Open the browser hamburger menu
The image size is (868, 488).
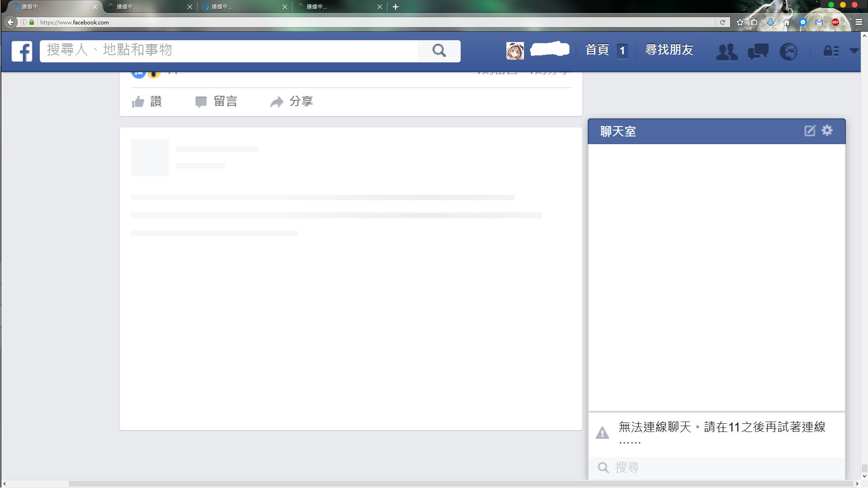pyautogui.click(x=859, y=22)
